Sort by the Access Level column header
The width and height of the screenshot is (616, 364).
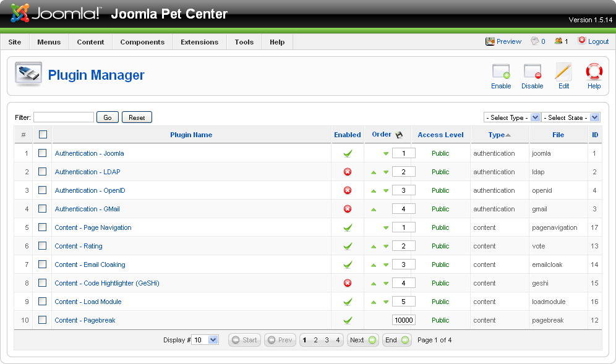[x=440, y=135]
